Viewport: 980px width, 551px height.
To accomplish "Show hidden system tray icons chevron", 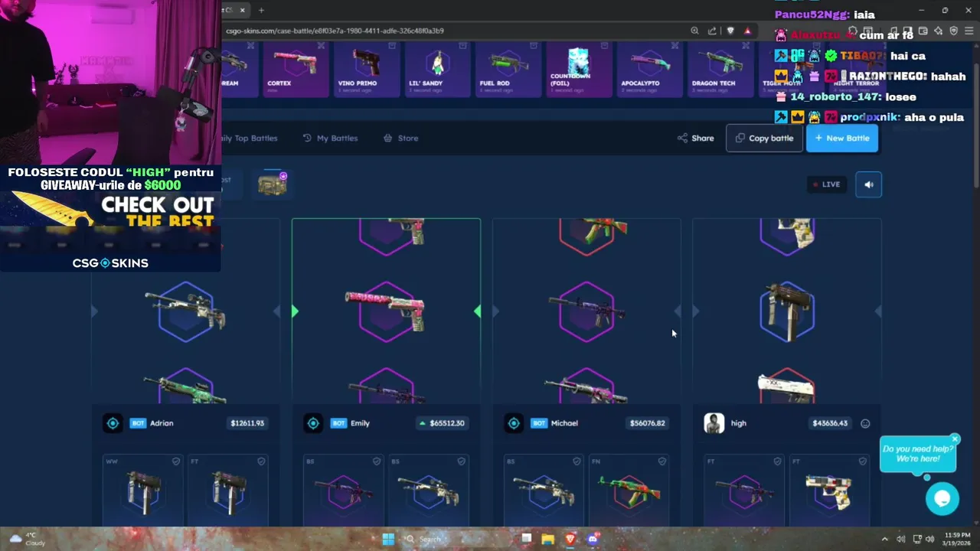I will pos(884,540).
